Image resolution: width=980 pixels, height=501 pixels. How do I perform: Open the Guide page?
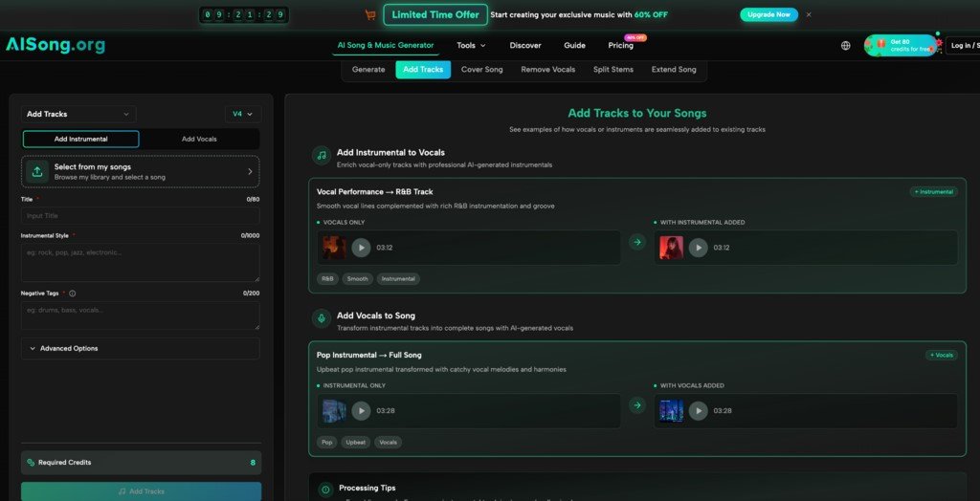point(574,46)
